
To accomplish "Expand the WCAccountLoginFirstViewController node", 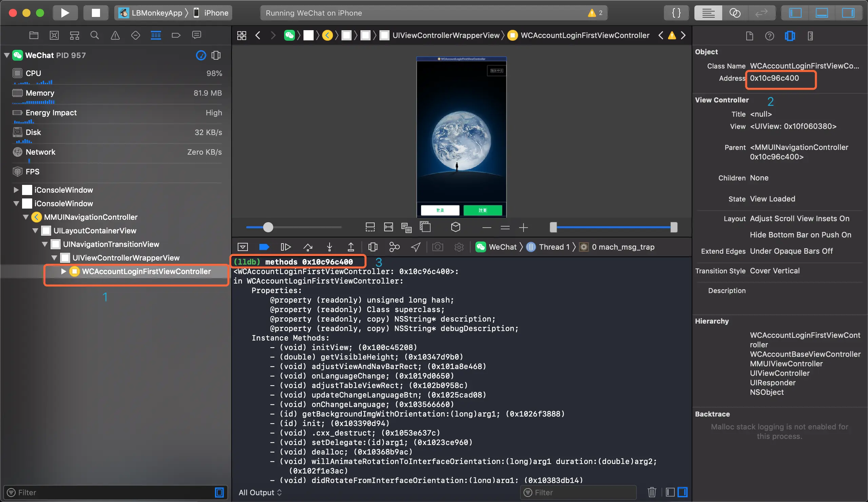I will pyautogui.click(x=63, y=271).
